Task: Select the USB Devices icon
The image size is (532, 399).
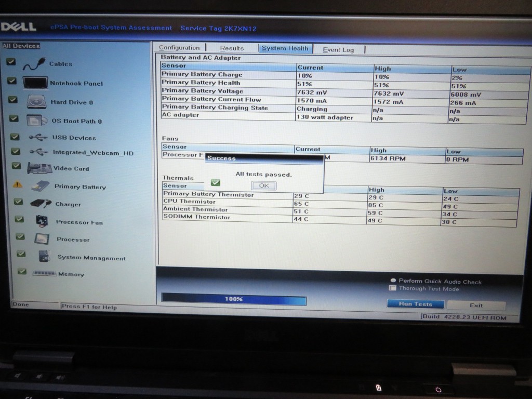Action: (38, 137)
